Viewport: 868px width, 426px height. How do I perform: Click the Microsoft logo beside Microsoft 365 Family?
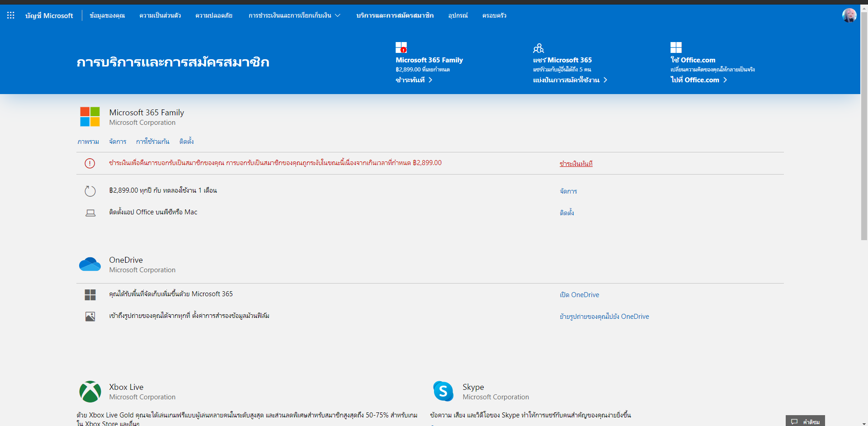90,117
